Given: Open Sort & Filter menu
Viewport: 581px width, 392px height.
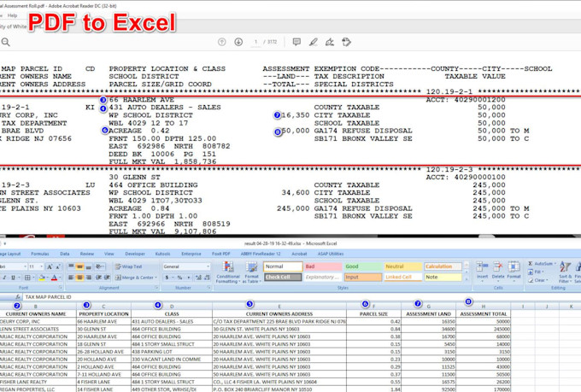Looking at the screenshot, I should tap(565, 272).
